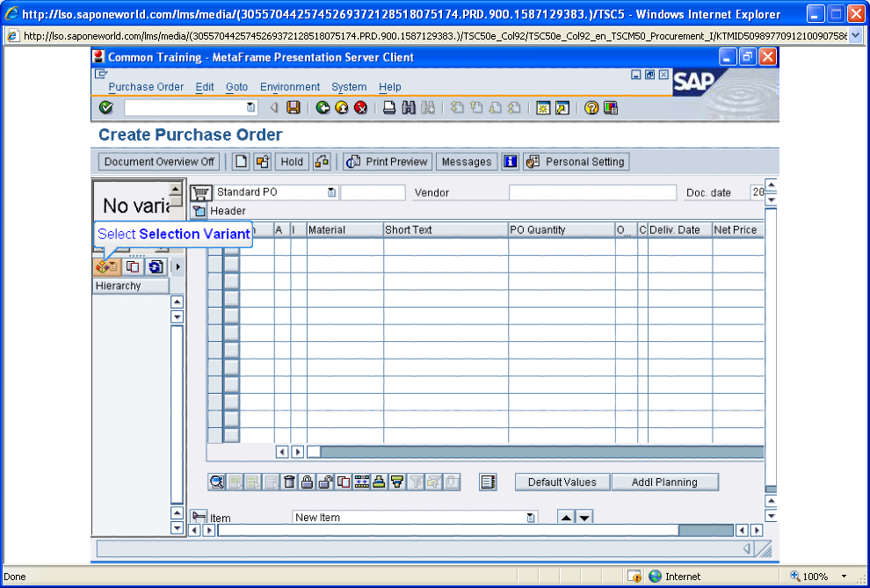Click the Refresh icon in overview pane
This screenshot has width=870, height=588.
coord(156,267)
